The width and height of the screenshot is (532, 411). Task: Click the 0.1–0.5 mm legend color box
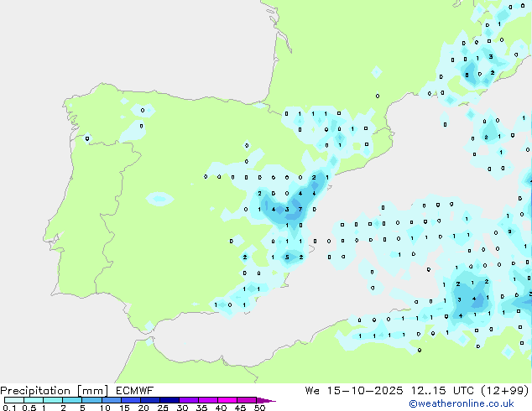click(14, 400)
